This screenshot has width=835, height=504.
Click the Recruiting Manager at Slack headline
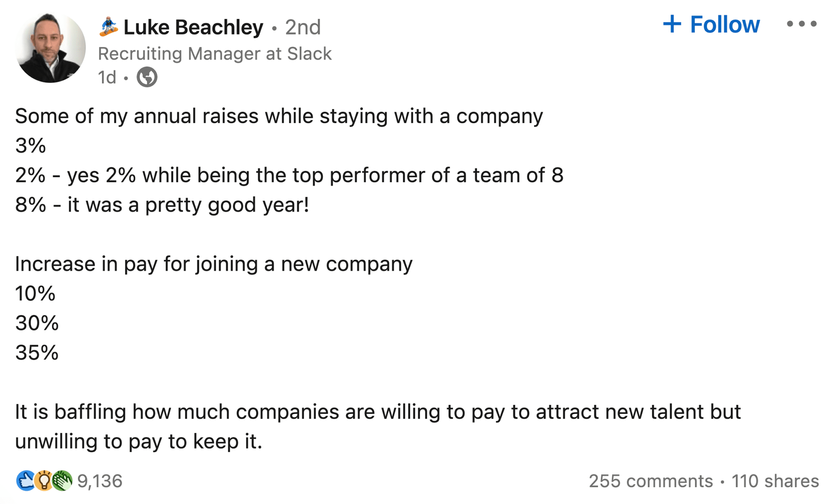click(x=214, y=54)
